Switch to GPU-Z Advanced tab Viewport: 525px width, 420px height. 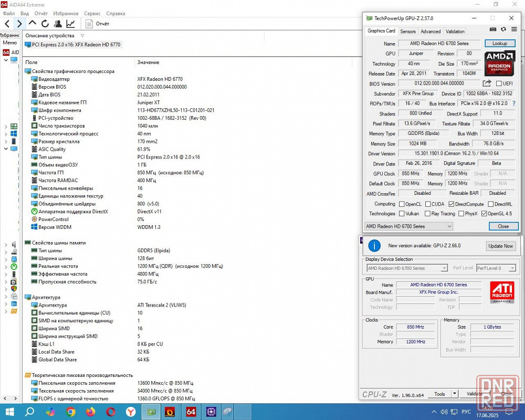coord(430,31)
